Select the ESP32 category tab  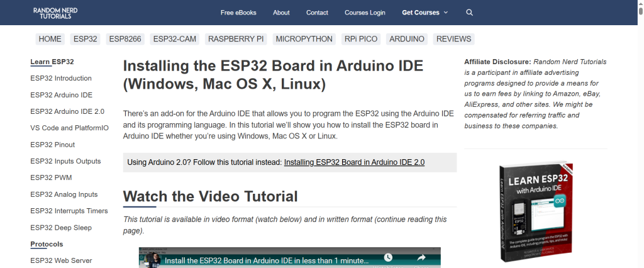(85, 39)
